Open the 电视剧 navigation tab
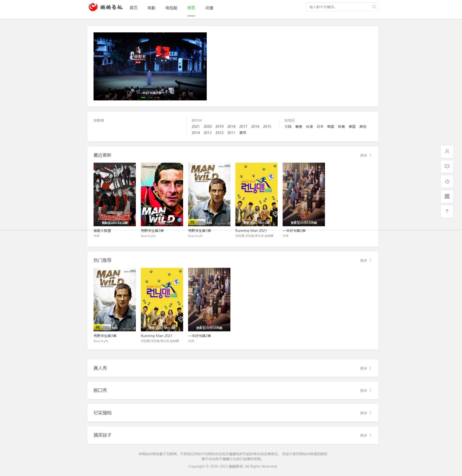 click(x=171, y=8)
